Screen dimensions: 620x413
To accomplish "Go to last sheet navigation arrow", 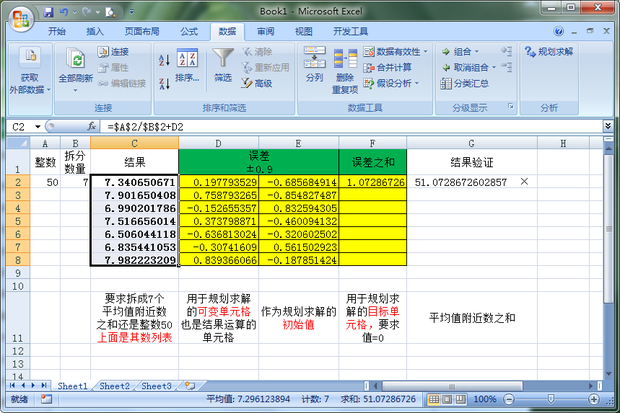I will point(44,385).
